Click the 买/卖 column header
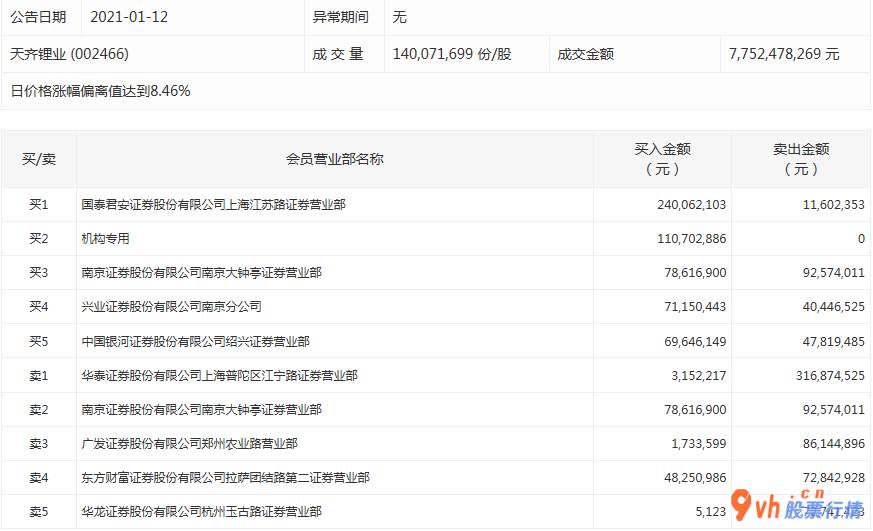This screenshot has width=873, height=531. click(39, 159)
